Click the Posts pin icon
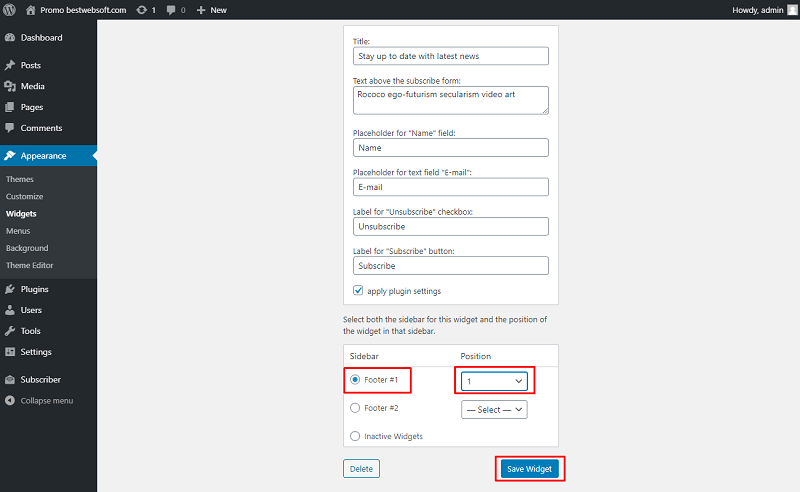This screenshot has width=800, height=492. pos(10,65)
